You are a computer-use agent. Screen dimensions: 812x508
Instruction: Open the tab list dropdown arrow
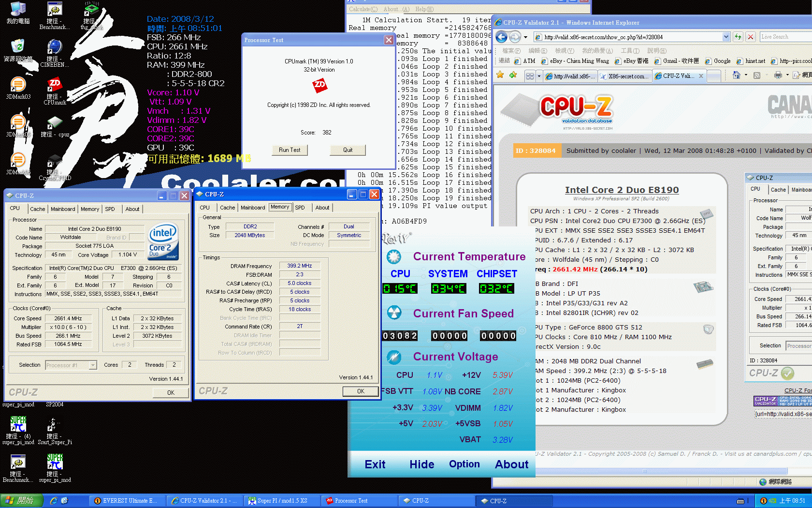pos(539,76)
